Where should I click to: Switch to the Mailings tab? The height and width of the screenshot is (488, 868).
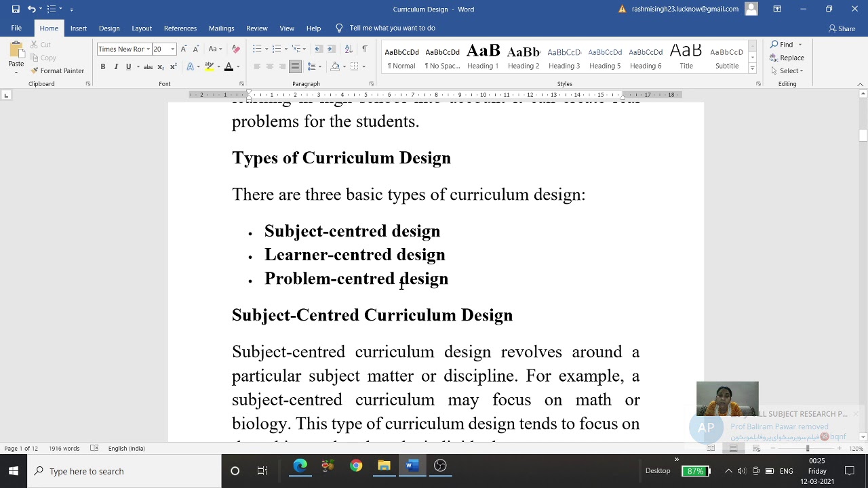coord(222,28)
